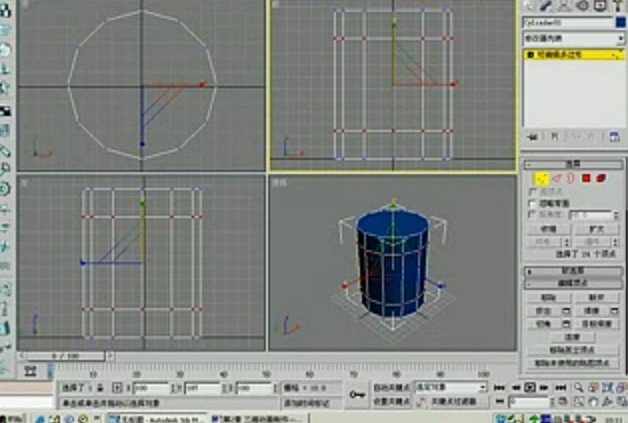The height and width of the screenshot is (423, 628).
Task: Click the Pin Stack icon below modifier stack
Action: pyautogui.click(x=531, y=136)
